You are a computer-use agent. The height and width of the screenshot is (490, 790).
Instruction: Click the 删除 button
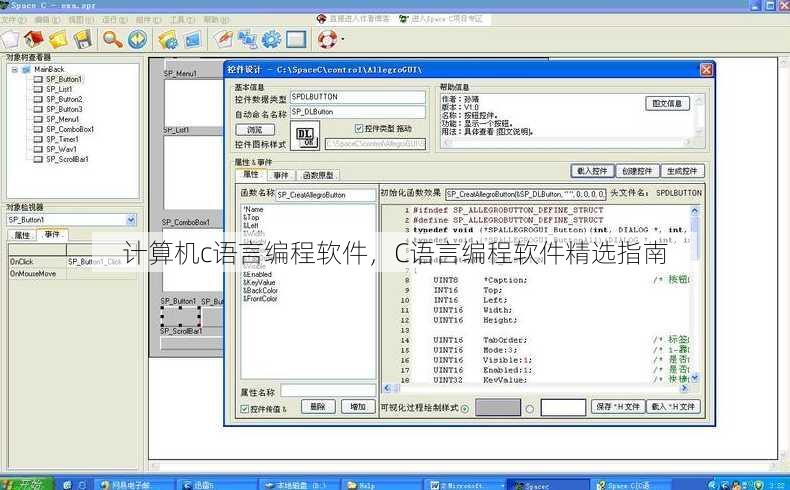(x=318, y=406)
